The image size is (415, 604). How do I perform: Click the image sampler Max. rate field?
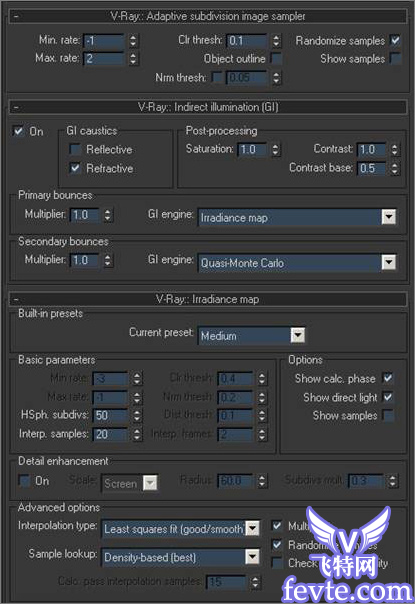104,59
